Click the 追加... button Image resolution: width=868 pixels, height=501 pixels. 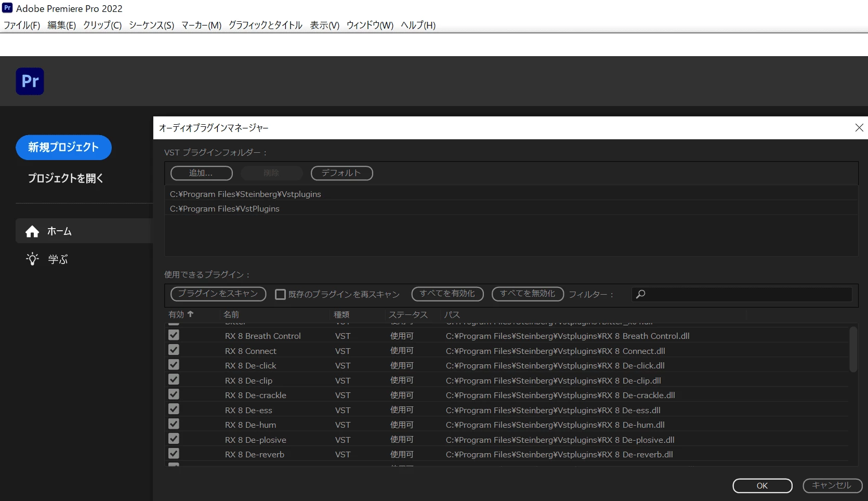click(x=201, y=173)
